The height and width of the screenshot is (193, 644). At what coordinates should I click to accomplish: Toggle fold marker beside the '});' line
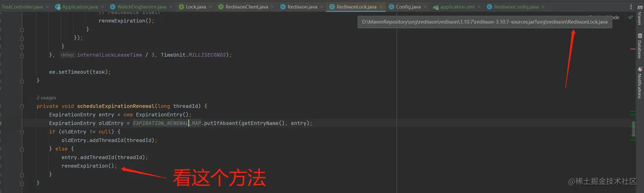[22, 38]
